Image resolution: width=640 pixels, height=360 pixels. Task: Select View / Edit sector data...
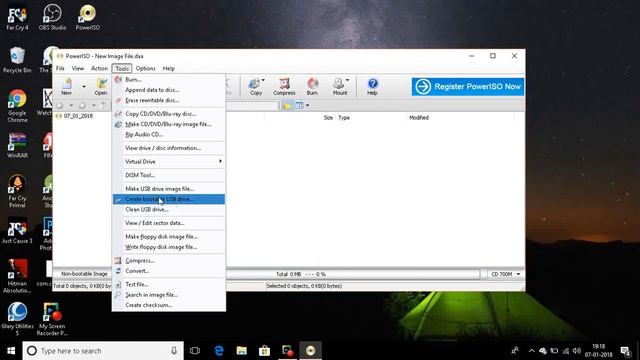coord(169,223)
